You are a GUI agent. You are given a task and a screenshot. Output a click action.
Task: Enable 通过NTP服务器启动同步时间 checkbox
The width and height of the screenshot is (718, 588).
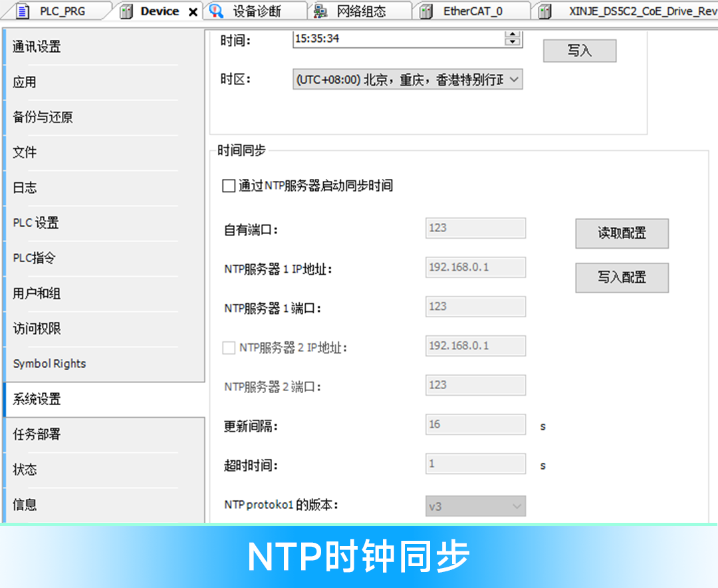point(229,186)
